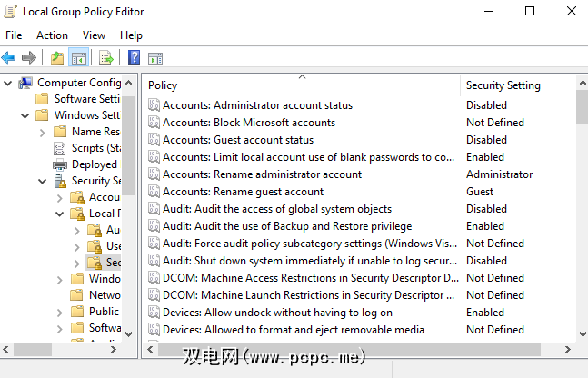
Task: Sort by the Policy column header
Action: [163, 85]
